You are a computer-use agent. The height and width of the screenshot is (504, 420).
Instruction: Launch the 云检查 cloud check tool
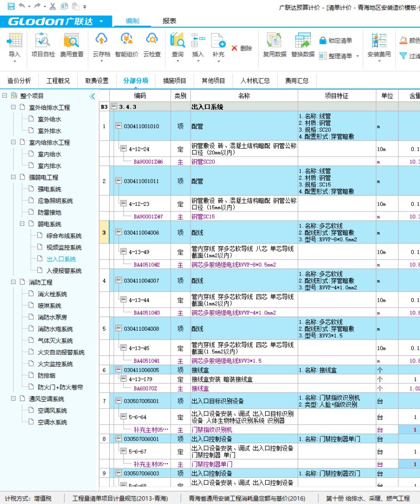coord(152,45)
